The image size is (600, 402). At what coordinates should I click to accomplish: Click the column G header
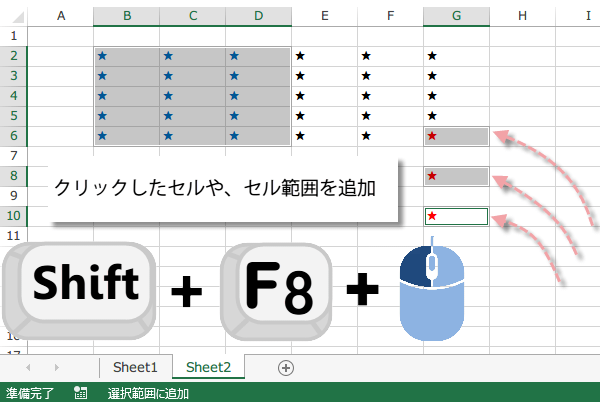click(x=456, y=16)
